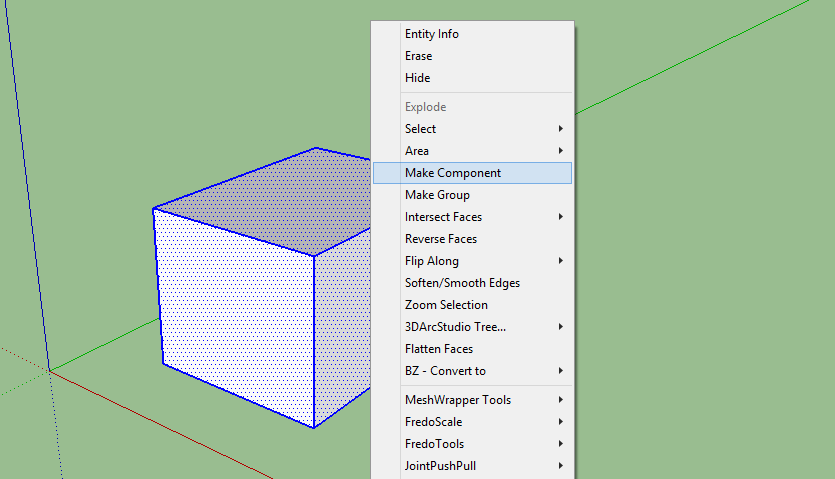Expand the FredoScale arrow
The height and width of the screenshot is (479, 835).
pos(561,422)
